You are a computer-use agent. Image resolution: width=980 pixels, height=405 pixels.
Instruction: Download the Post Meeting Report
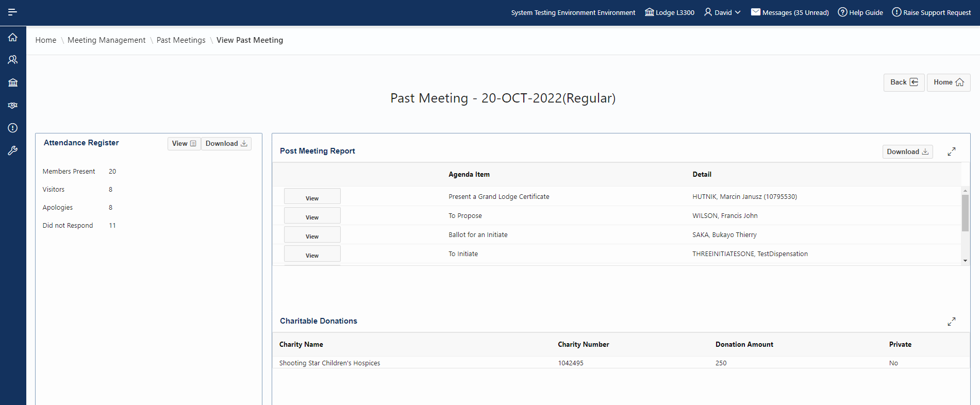tap(907, 152)
